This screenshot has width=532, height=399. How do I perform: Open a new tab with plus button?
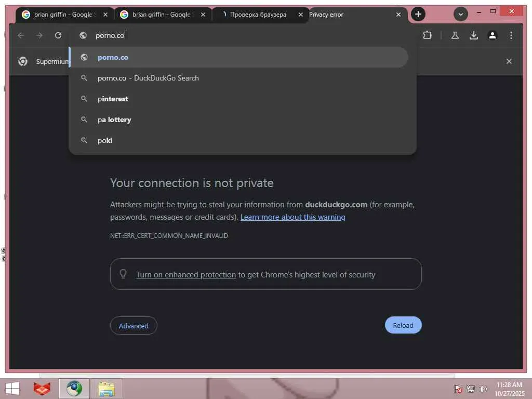pos(418,14)
